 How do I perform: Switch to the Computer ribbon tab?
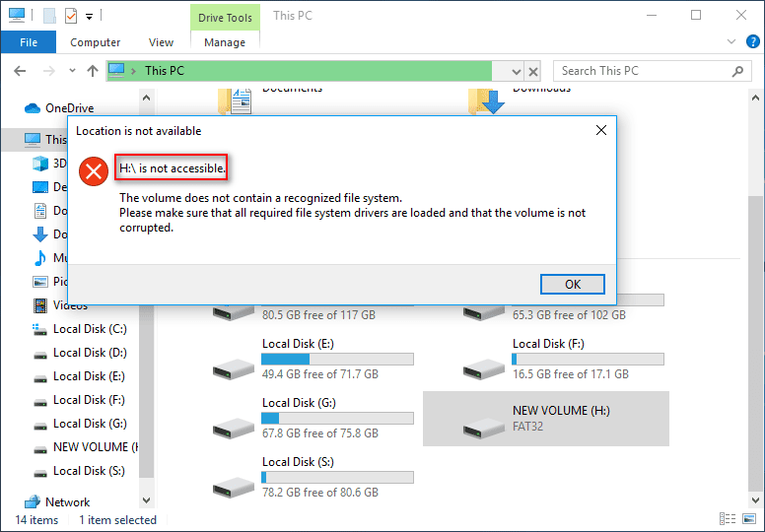coord(96,42)
